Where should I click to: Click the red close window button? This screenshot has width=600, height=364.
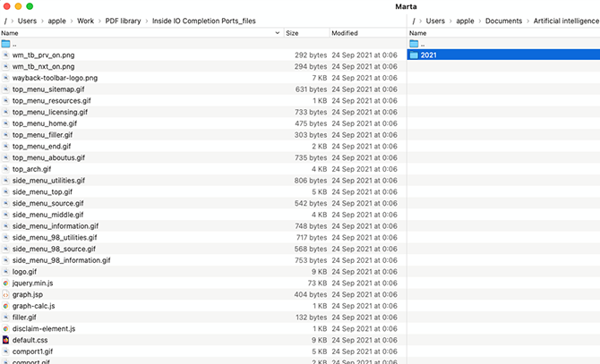click(7, 6)
